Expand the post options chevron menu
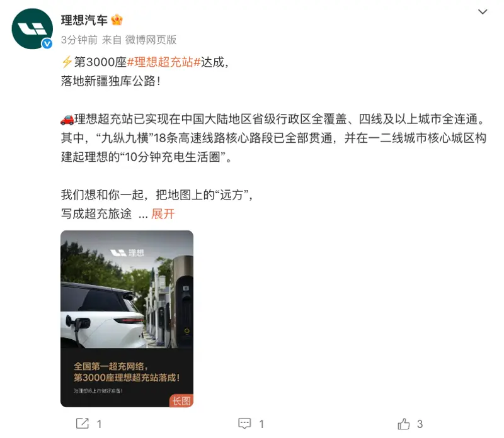This screenshot has height=438, width=504. tap(483, 12)
